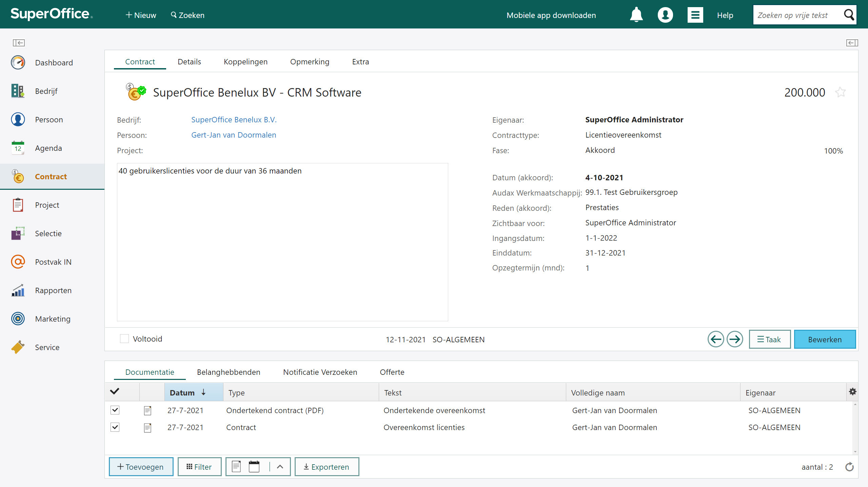Screen dimensions: 868x487
Task: Click the documents list scrollbar
Action: click(855, 428)
